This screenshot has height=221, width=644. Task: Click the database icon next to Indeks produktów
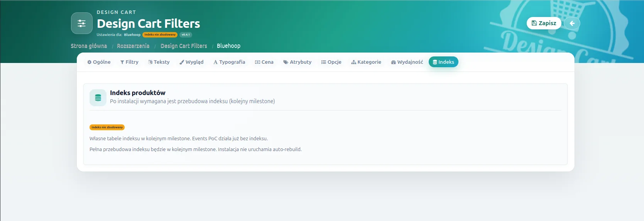point(98,98)
